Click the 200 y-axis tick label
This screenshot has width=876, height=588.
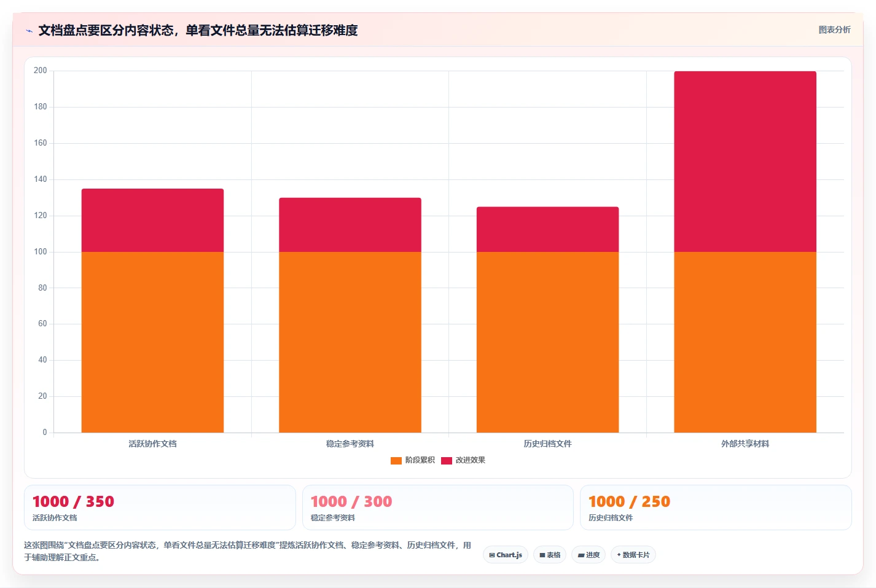(x=41, y=71)
